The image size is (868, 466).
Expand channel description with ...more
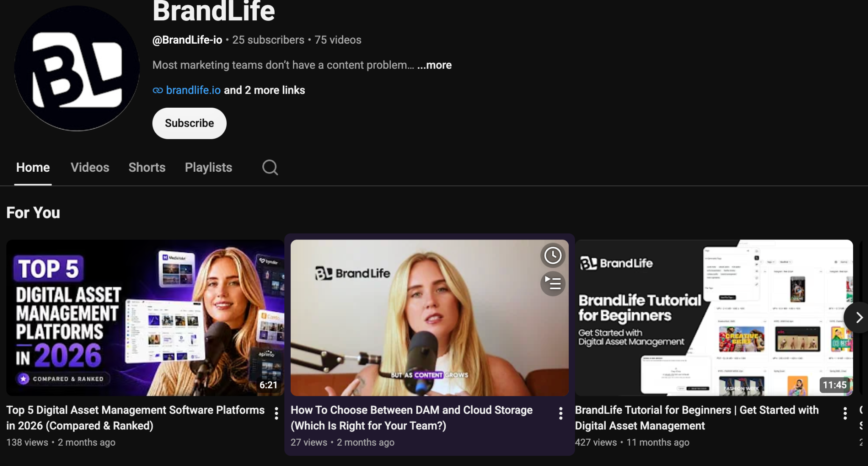[434, 65]
